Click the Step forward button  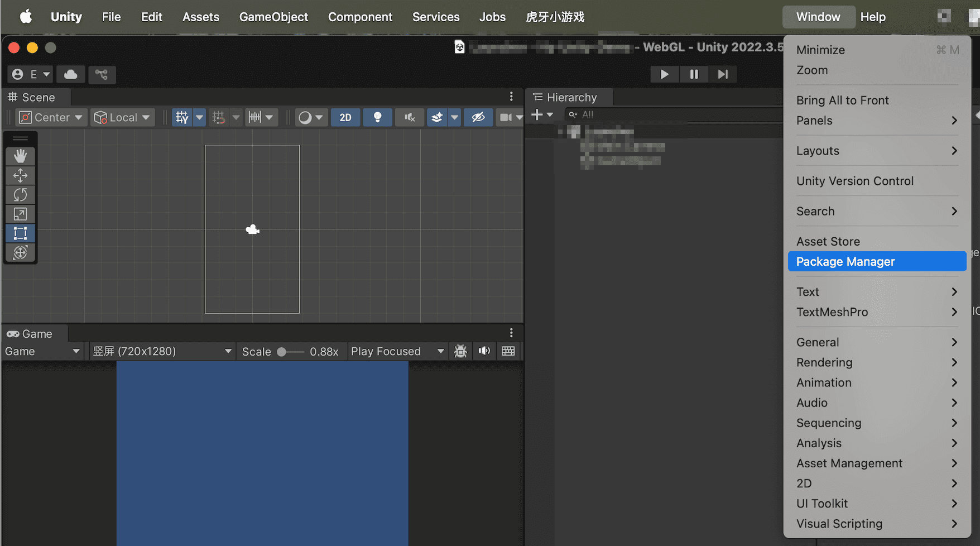tap(723, 74)
